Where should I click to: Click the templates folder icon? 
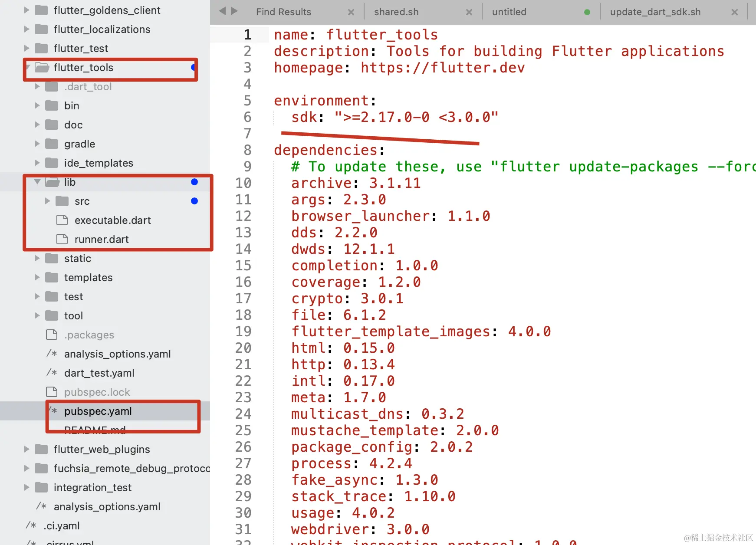pyautogui.click(x=52, y=277)
